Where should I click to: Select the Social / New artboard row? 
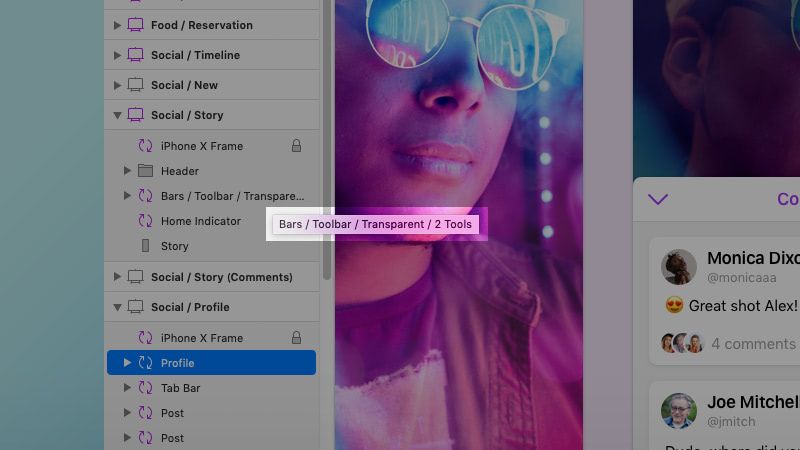[212, 85]
